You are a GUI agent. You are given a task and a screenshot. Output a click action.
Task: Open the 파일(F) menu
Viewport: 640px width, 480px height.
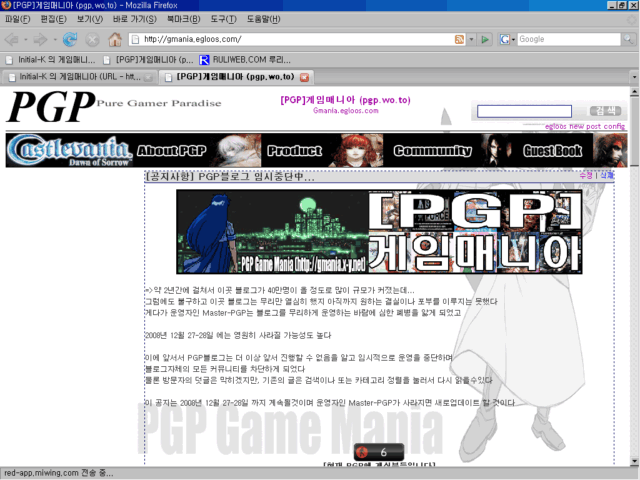[18, 19]
